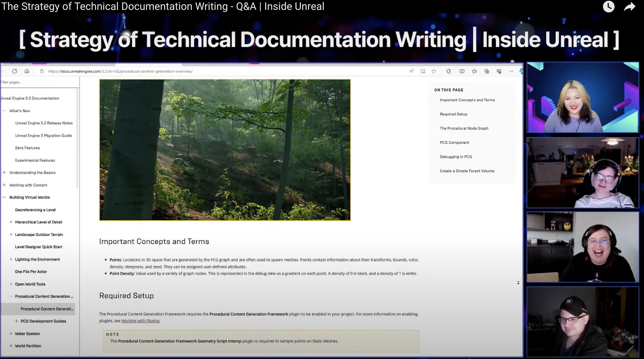
Task: Select Unreal Engine 5.3 Release Notes
Action: click(44, 123)
